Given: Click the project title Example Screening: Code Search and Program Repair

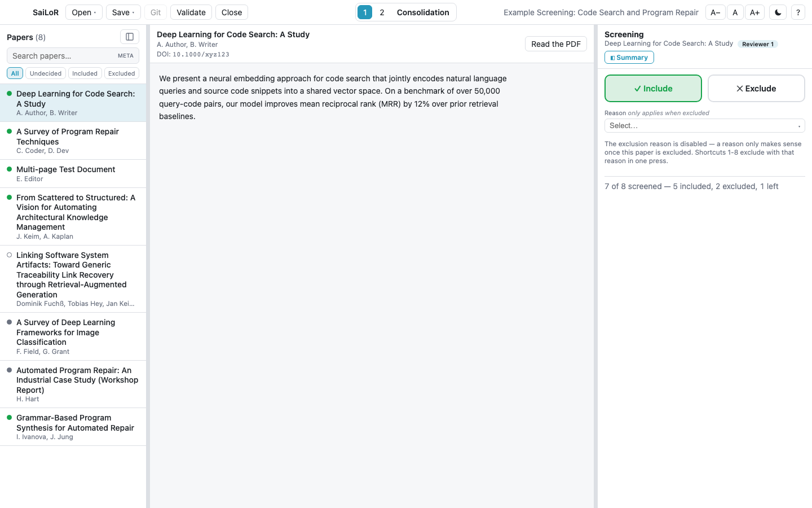Looking at the screenshot, I should [x=601, y=12].
